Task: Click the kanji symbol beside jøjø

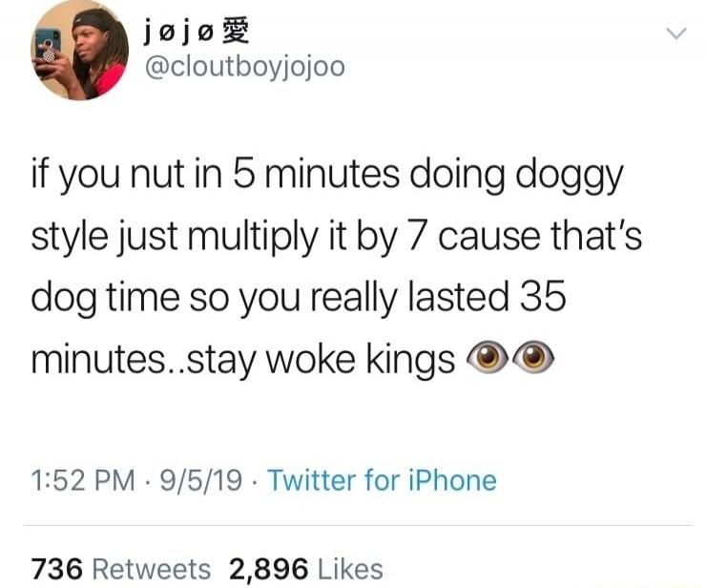Action: [x=236, y=31]
